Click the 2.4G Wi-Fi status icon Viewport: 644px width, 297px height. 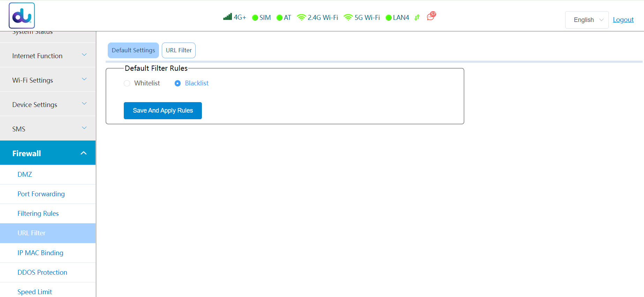click(301, 17)
